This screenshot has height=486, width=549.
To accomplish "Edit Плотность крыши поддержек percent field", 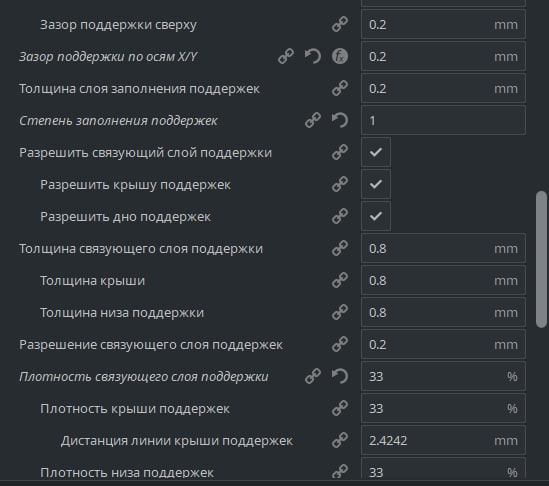I will coord(443,408).
